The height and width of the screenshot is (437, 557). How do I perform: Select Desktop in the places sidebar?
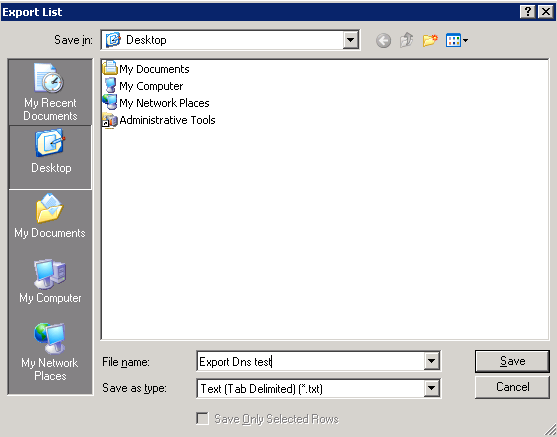(x=50, y=157)
